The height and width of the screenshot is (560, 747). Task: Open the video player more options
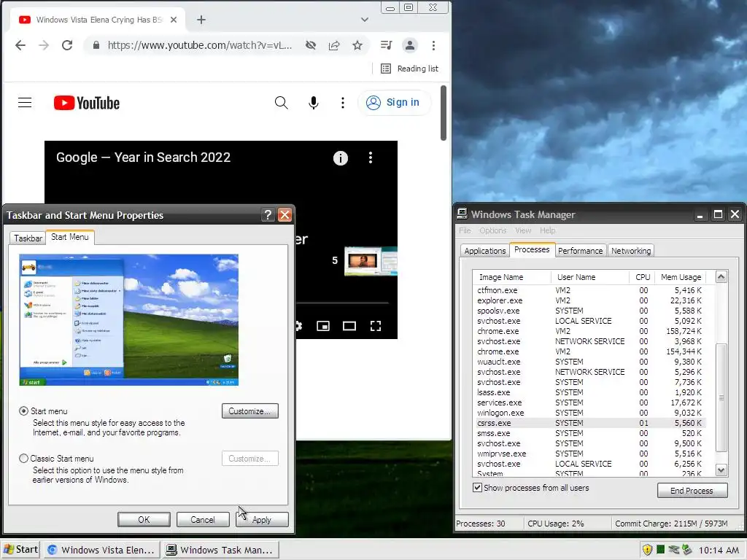(x=370, y=157)
